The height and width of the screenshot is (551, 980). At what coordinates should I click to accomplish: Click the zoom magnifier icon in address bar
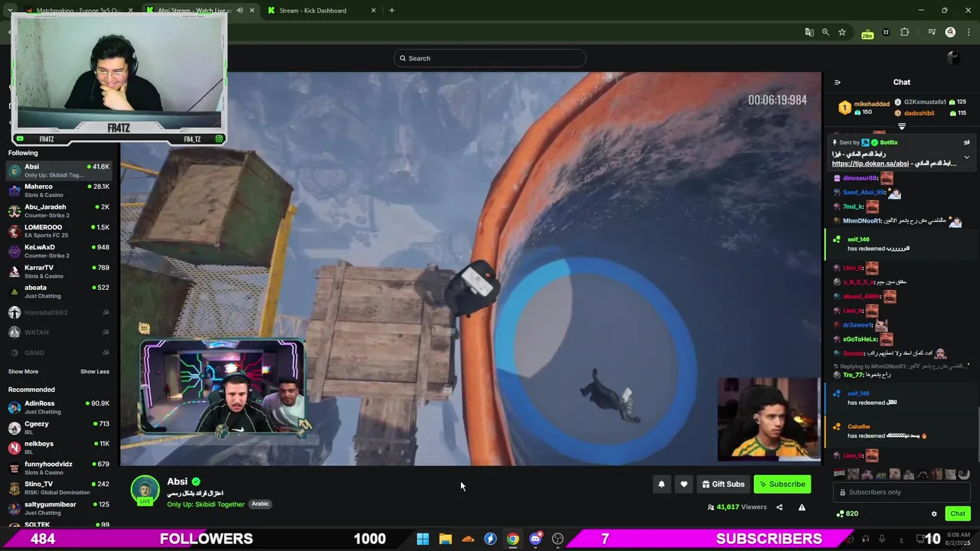pyautogui.click(x=825, y=32)
